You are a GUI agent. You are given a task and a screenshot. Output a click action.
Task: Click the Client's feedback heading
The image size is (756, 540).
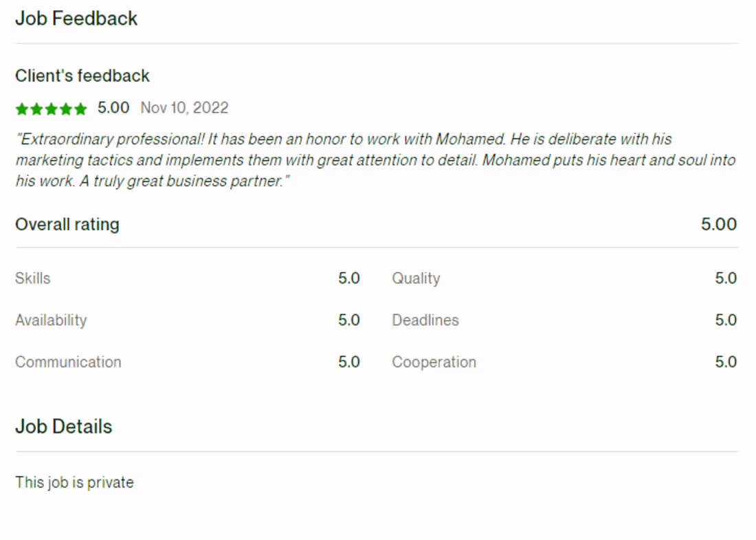82,76
